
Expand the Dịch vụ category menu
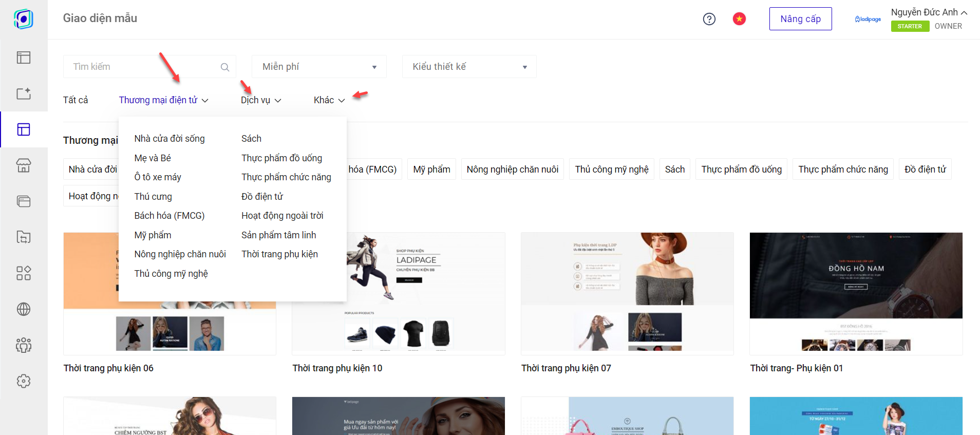pos(260,100)
